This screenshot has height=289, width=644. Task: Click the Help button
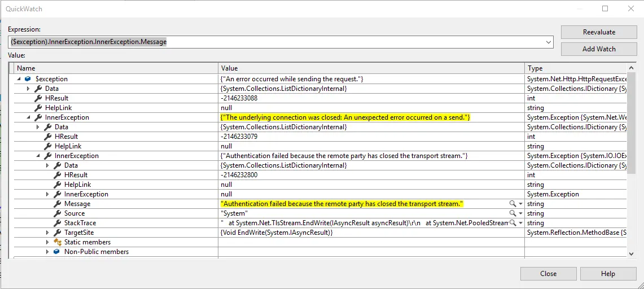coord(608,274)
